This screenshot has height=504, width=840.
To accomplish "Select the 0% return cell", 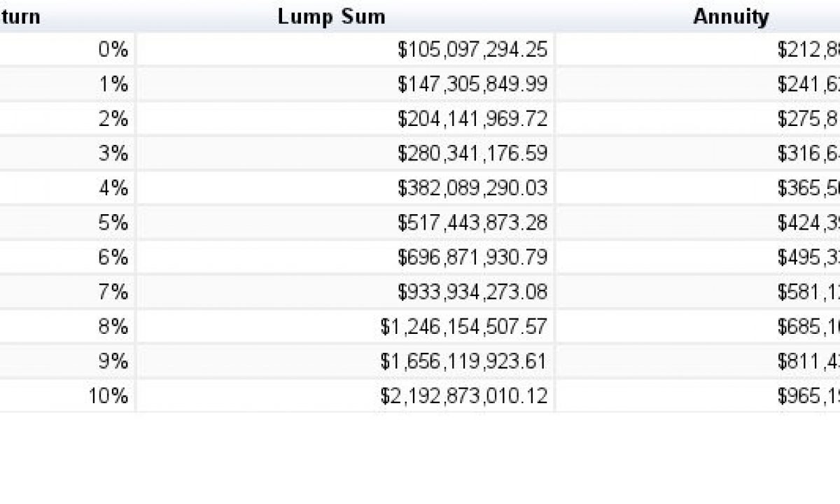I will pos(113,50).
